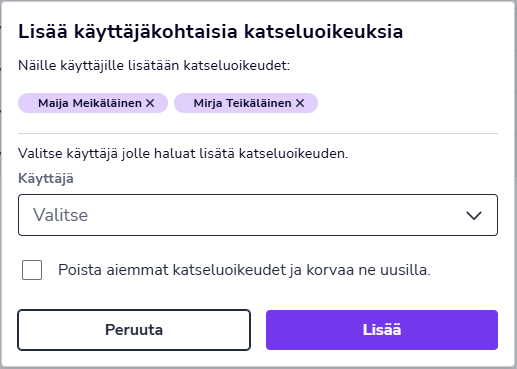The image size is (517, 369).
Task: Click the horizontal divider below the user chips
Action: (258, 134)
